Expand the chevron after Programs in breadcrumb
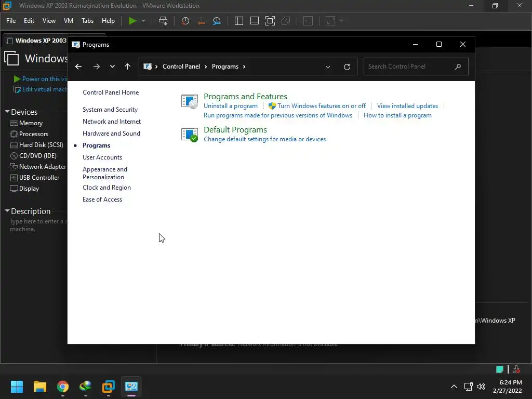 click(x=244, y=66)
